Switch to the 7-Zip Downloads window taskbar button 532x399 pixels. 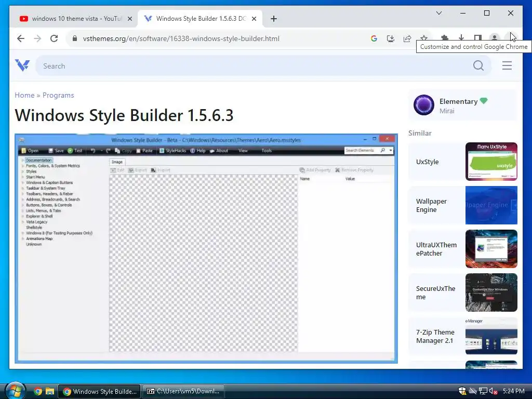point(183,391)
